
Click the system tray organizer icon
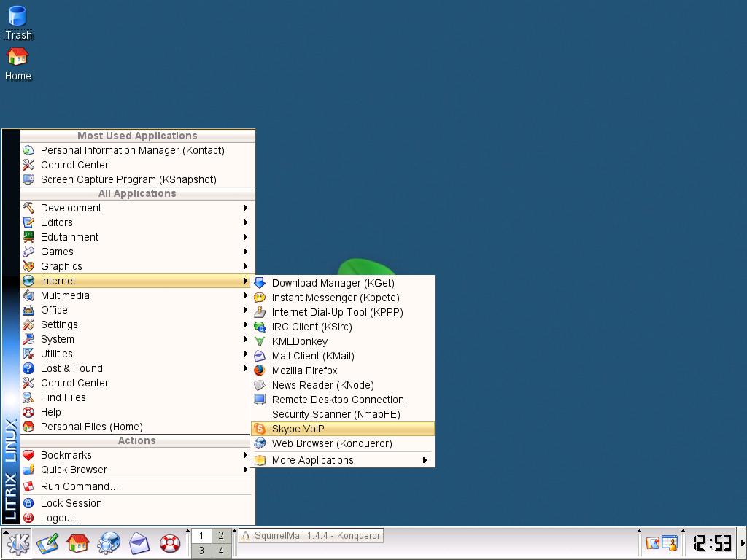(x=670, y=543)
